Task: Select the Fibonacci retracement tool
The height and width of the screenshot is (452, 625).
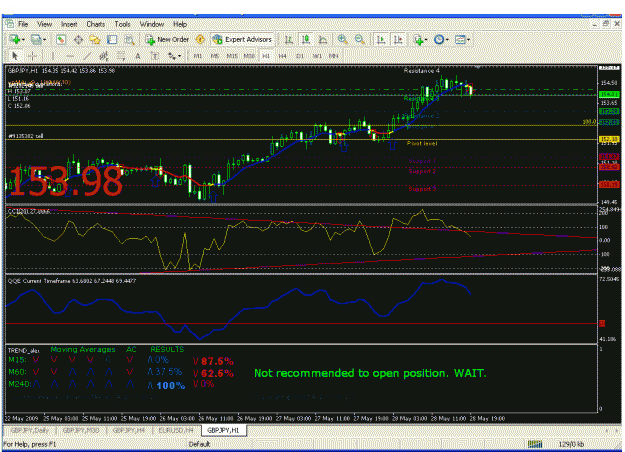Action: pyautogui.click(x=121, y=56)
